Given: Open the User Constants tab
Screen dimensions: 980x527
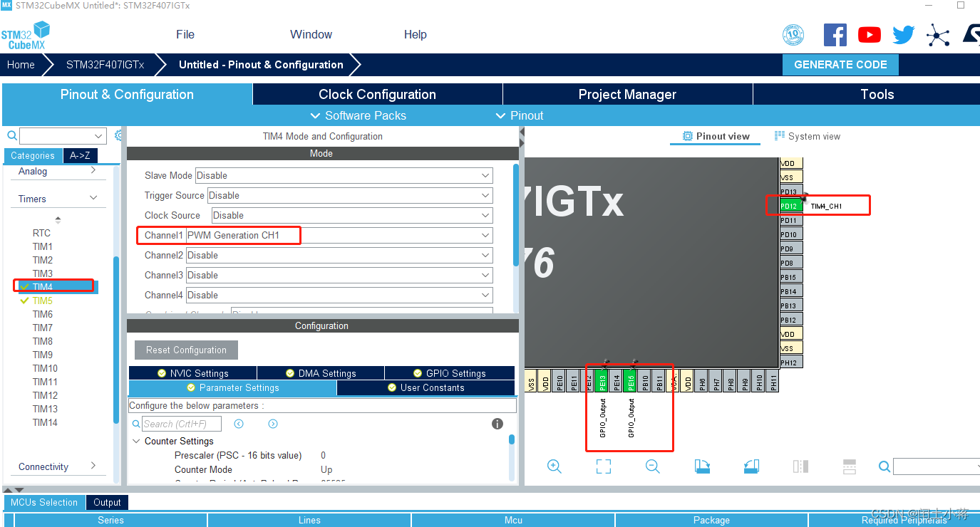Looking at the screenshot, I should click(x=425, y=387).
